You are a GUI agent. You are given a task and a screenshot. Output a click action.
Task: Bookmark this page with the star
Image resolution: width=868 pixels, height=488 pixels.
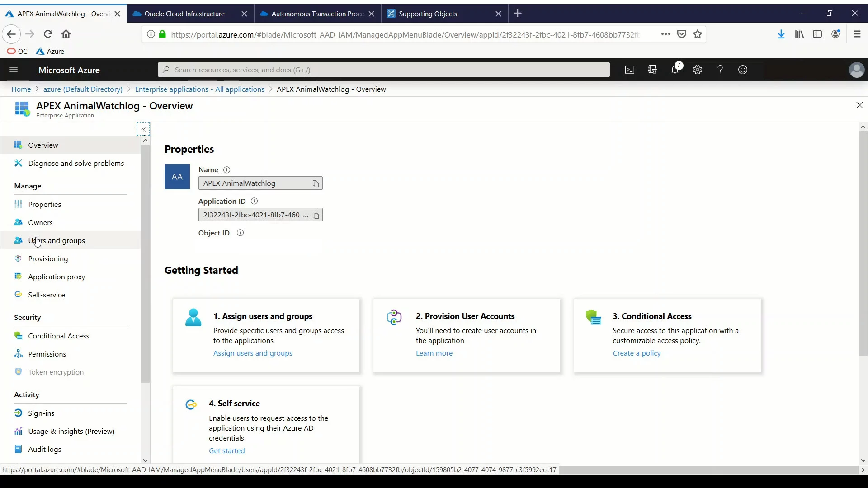click(x=698, y=34)
